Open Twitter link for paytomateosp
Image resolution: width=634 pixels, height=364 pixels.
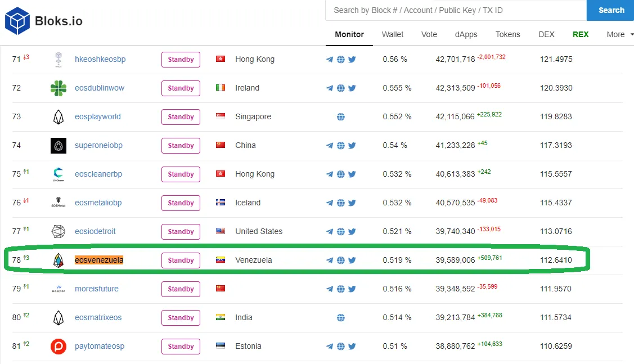352,347
